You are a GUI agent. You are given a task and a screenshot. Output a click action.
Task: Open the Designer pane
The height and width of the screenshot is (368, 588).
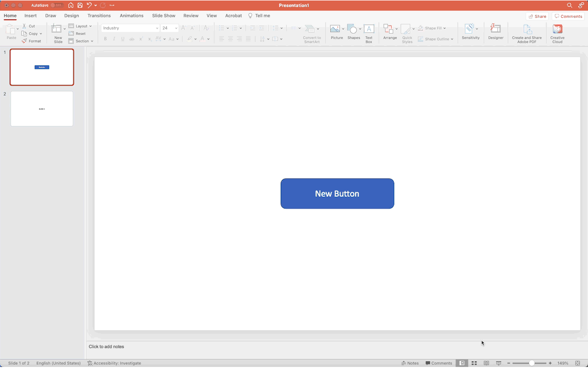tap(495, 32)
